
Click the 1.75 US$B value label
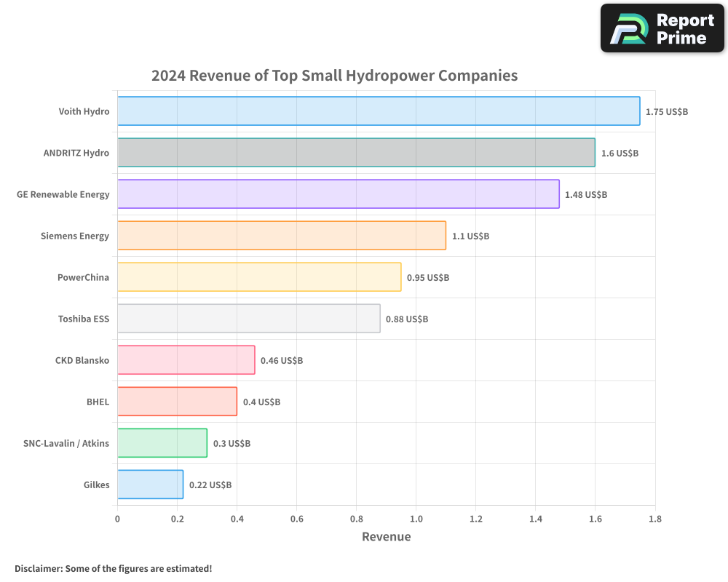[666, 112]
